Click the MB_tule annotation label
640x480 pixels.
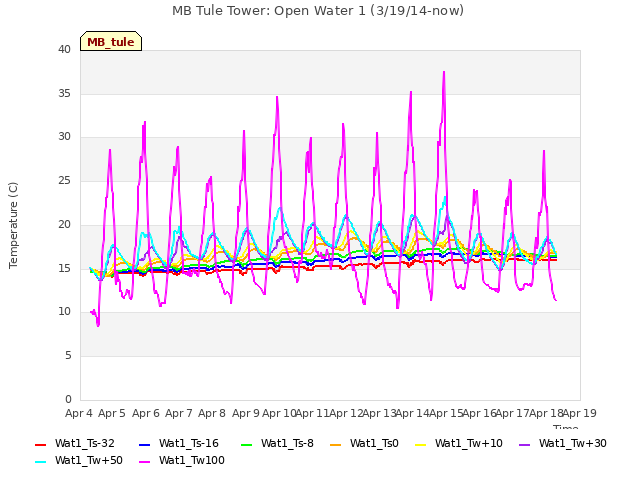coord(111,42)
